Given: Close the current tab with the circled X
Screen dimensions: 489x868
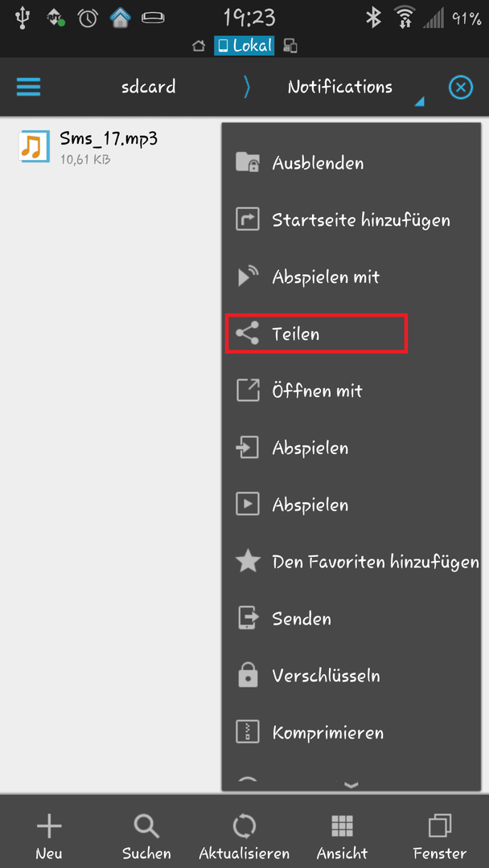Looking at the screenshot, I should (460, 88).
